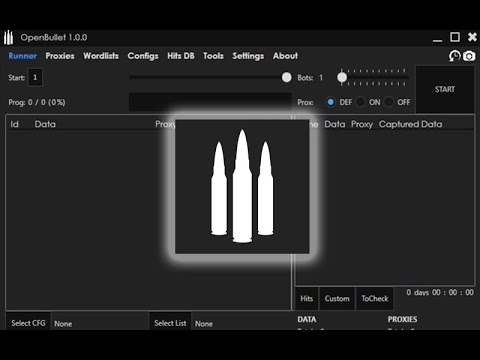Click the DATA statistics heading
This screenshot has height=360, width=480.
(307, 319)
